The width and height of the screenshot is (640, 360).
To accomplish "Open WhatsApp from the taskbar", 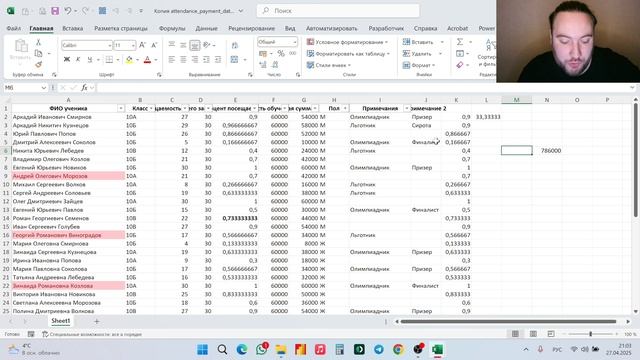I will (x=262, y=349).
